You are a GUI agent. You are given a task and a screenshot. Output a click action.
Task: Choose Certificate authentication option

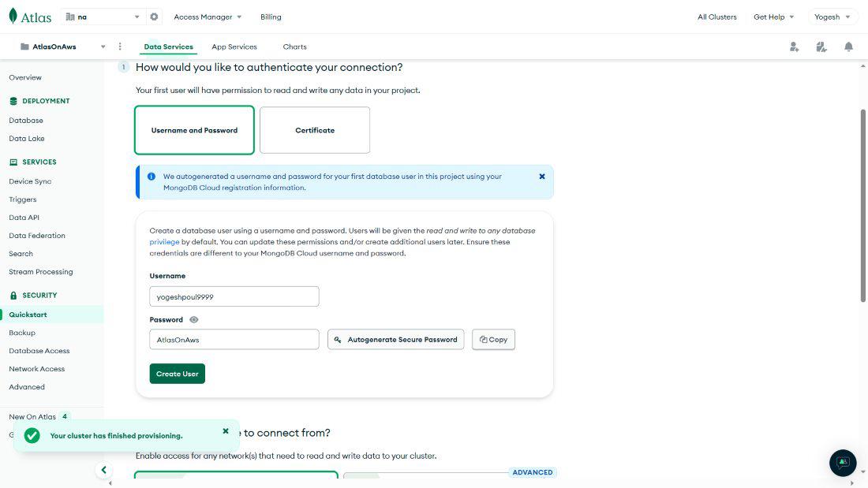(315, 130)
